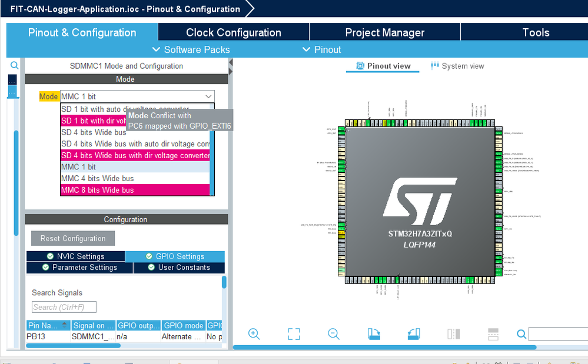The height and width of the screenshot is (364, 588).
Task: Select the SD 4 bits Wide bus option
Action: (x=135, y=132)
